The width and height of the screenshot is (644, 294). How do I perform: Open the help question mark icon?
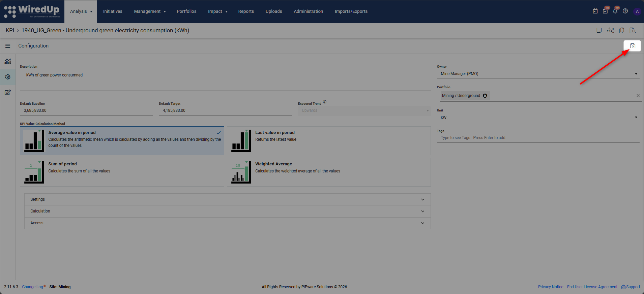(625, 11)
